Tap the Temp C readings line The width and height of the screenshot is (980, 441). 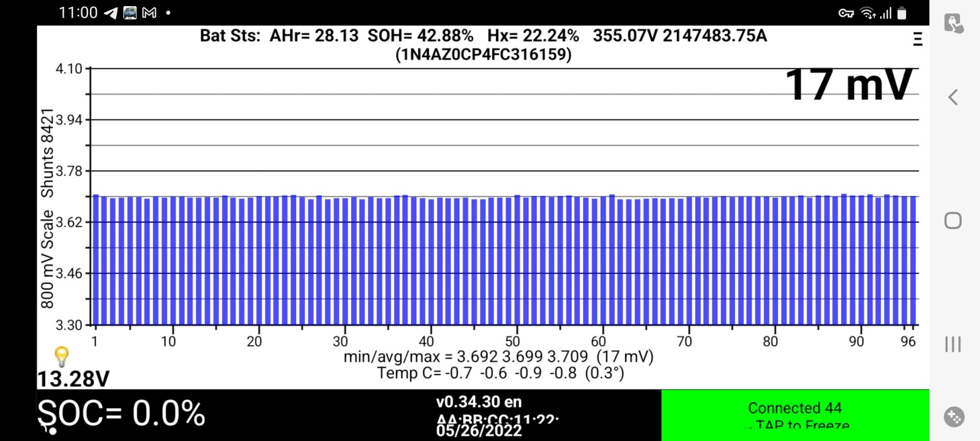point(500,373)
